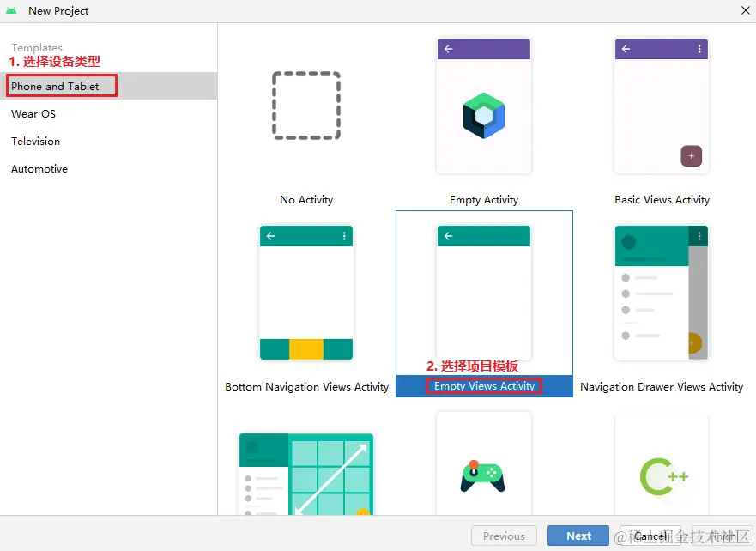The height and width of the screenshot is (551, 756).
Task: Choose the Empty Views Activity thumbnail
Action: 484,293
